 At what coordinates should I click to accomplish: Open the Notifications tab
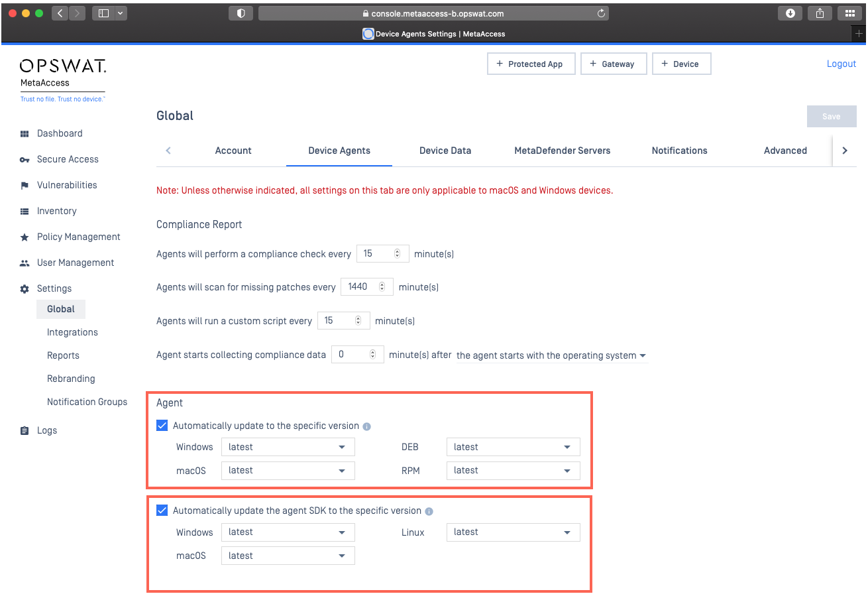pyautogui.click(x=680, y=151)
